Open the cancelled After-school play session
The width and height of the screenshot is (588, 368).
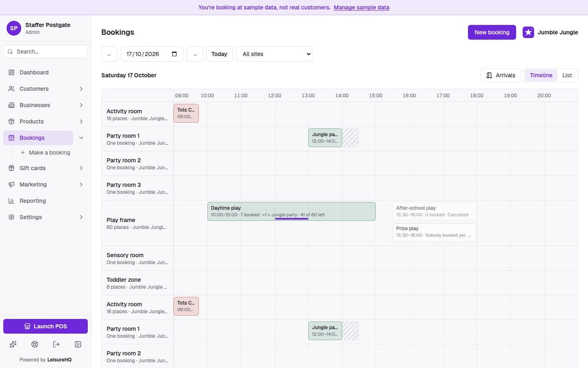434,211
